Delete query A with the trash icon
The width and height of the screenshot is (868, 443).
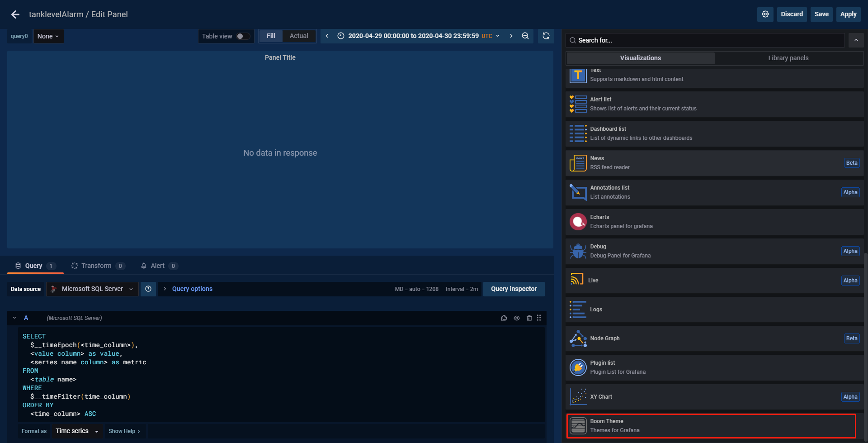click(529, 318)
